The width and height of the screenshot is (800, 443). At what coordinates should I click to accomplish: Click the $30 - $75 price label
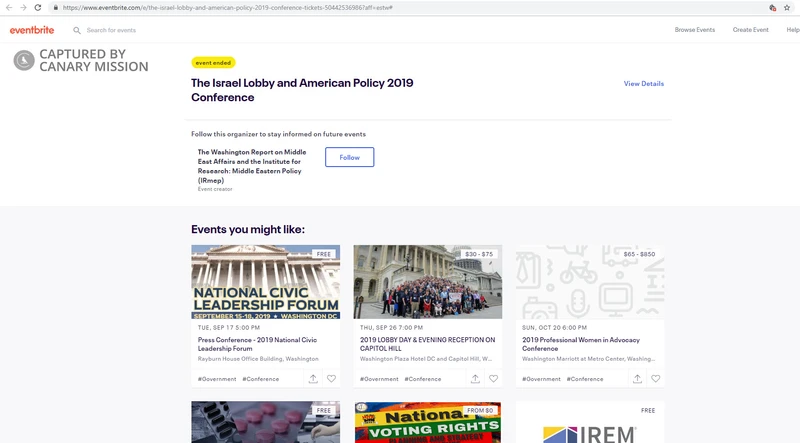tap(479, 254)
